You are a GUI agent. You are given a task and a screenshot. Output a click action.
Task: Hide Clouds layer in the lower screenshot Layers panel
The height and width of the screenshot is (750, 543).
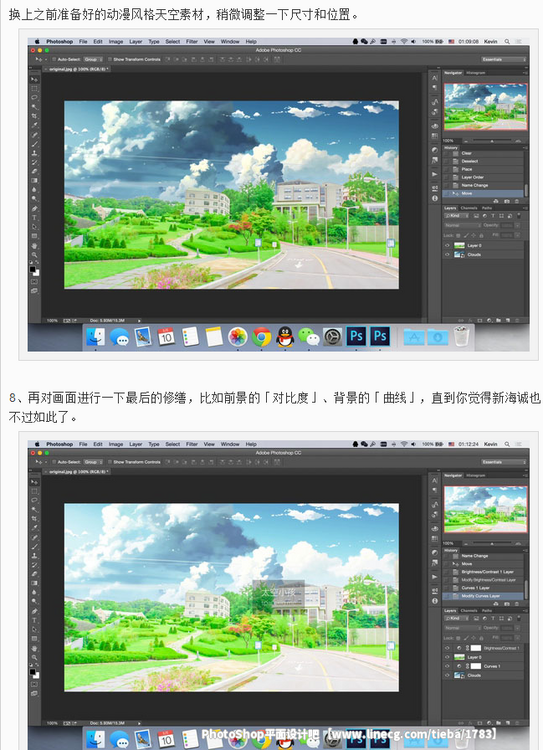[x=447, y=675]
